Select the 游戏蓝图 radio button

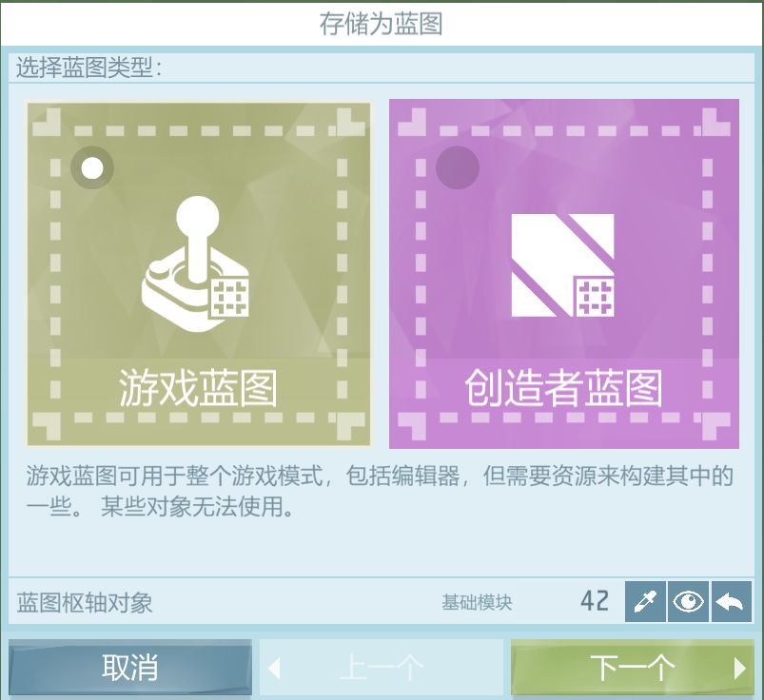(92, 168)
